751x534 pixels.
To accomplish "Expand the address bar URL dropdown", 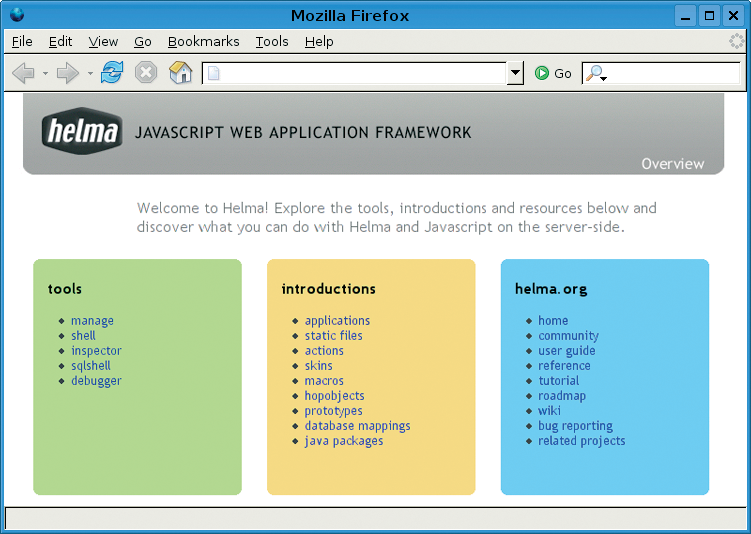I will [515, 73].
